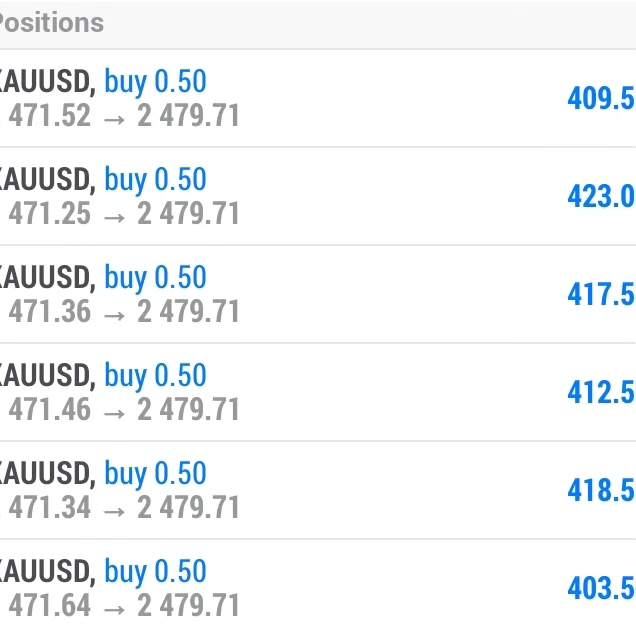The height and width of the screenshot is (636, 636).
Task: Click the profit value 423.0
Action: 600,196
